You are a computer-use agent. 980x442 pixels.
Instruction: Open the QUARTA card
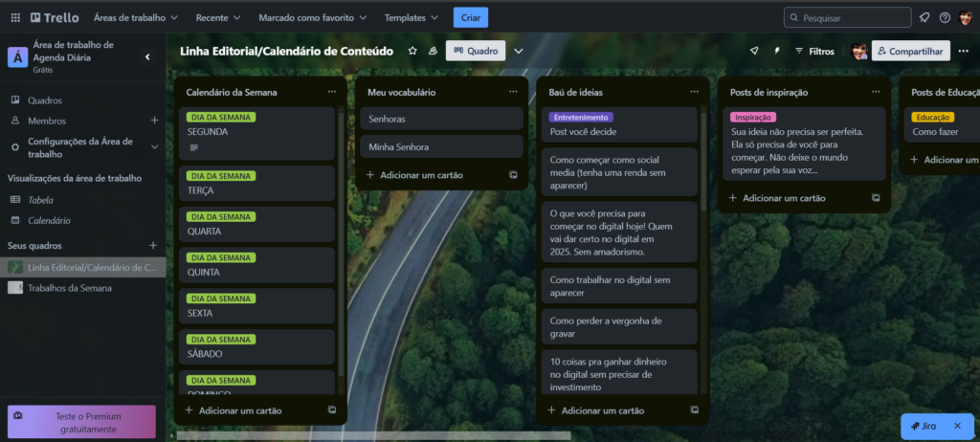coord(256,225)
